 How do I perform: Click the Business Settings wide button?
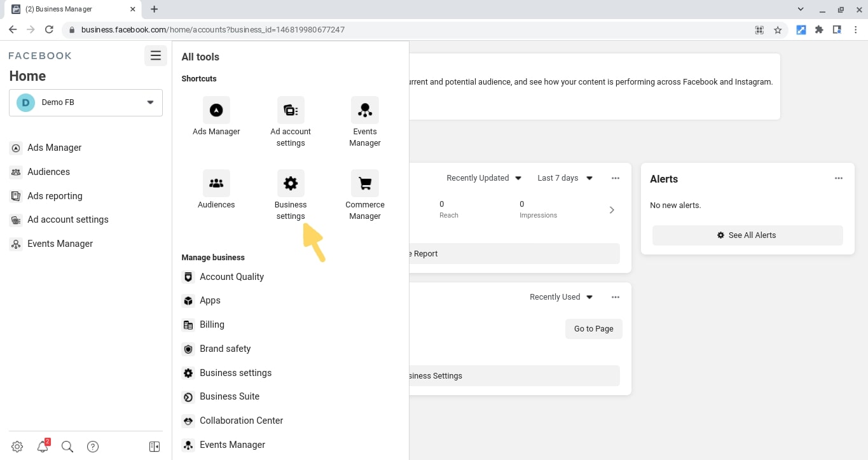(514, 376)
